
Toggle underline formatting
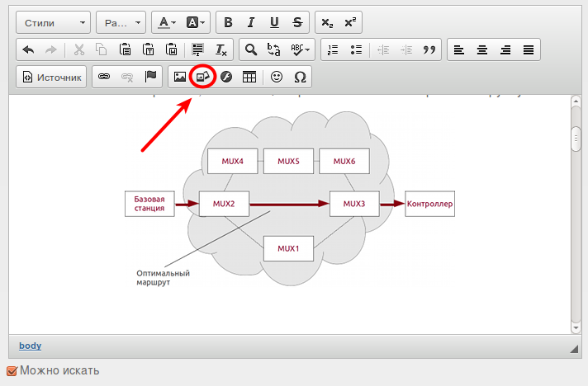274,22
